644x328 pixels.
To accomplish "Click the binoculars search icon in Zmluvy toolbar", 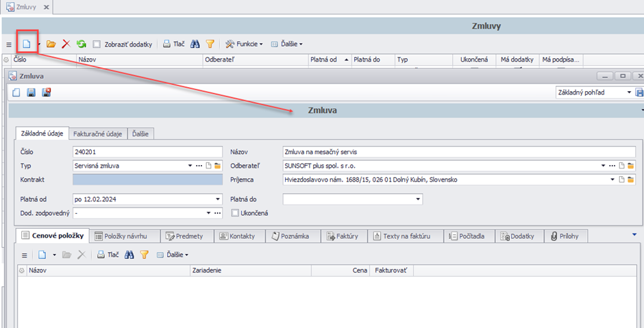I will click(x=195, y=44).
